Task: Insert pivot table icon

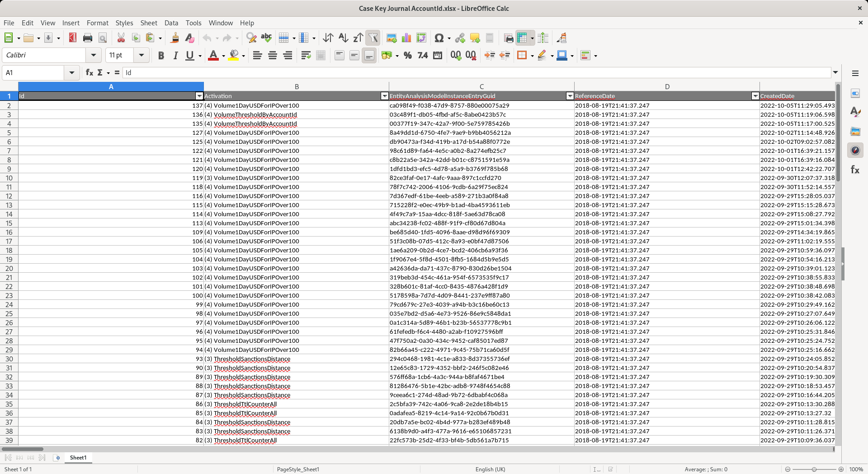Action: click(422, 38)
